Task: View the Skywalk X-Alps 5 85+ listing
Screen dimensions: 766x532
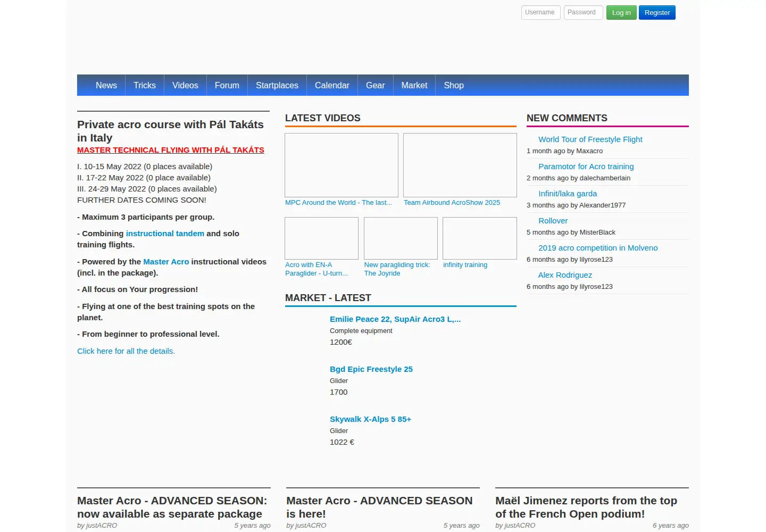Action: tap(370, 419)
